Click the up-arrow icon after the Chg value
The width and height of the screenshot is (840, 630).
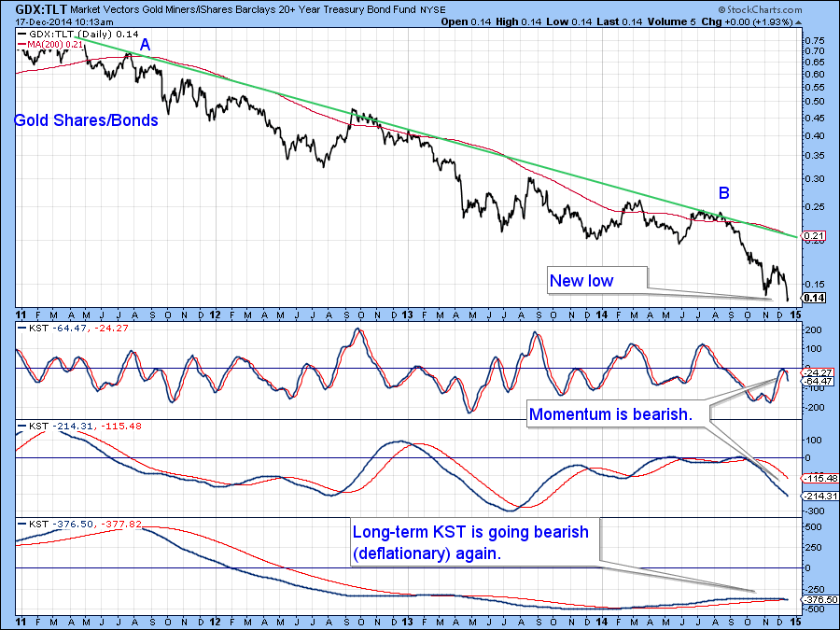click(798, 22)
